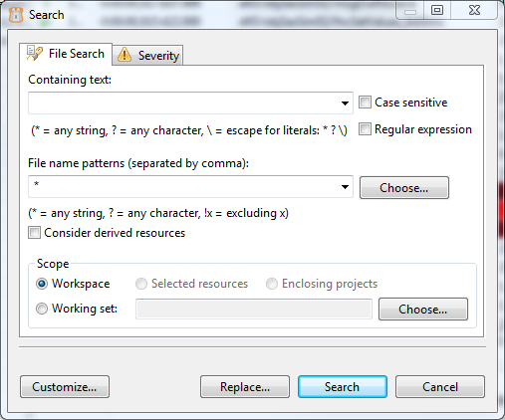Click the Search dialog title bar app icon
Viewport: 505px width, 420px height.
16,14
